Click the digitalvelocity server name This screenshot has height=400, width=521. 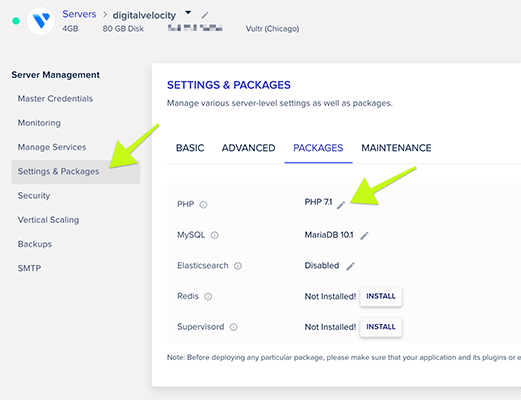point(144,15)
